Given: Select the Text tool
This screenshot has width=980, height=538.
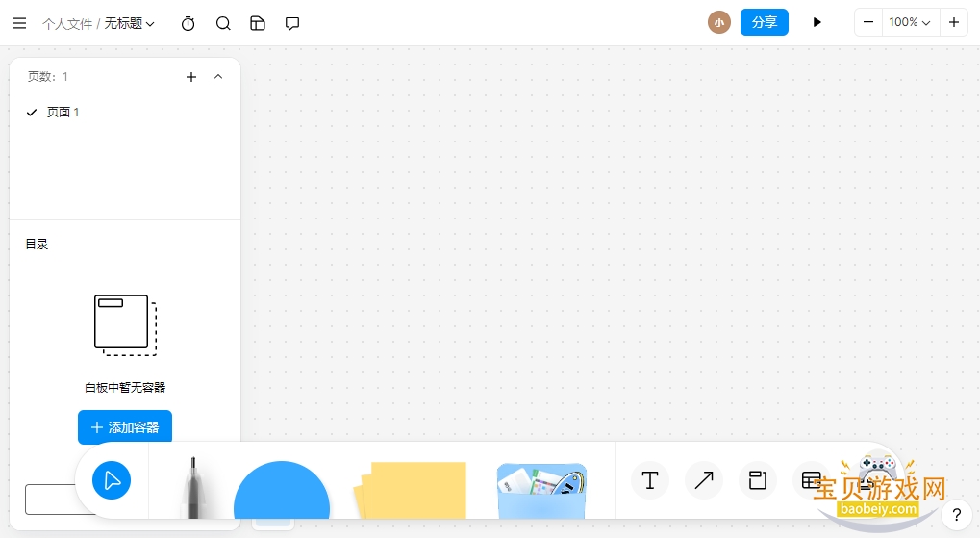Looking at the screenshot, I should (650, 480).
